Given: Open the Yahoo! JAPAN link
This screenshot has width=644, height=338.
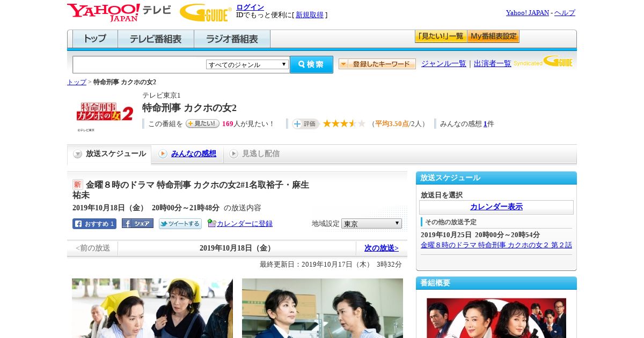Looking at the screenshot, I should pos(528,12).
